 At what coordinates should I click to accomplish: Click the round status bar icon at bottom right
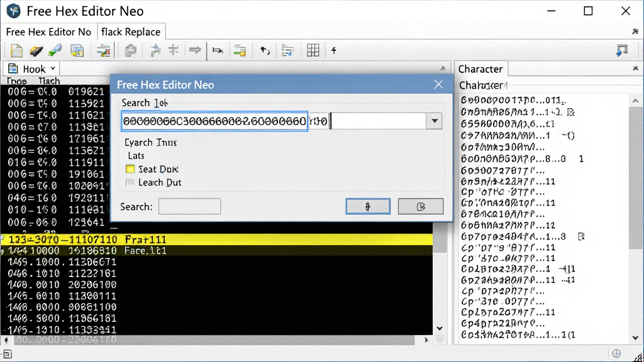pyautogui.click(x=616, y=353)
